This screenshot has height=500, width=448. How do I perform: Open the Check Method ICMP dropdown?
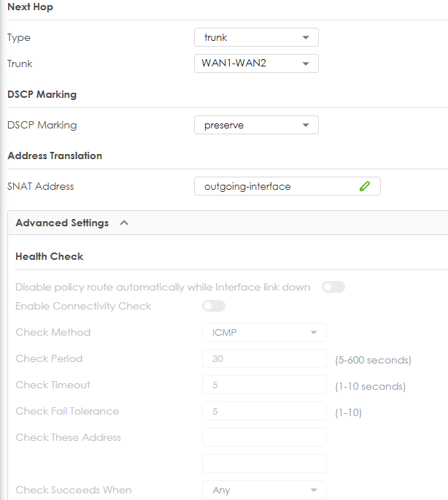(x=264, y=332)
